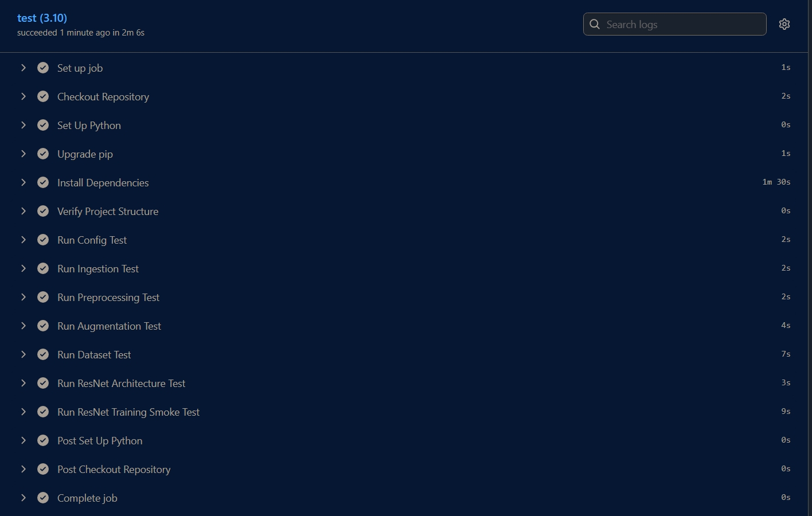Viewport: 812px width, 516px height.
Task: Select the Set Up Python step label
Action: (x=89, y=126)
